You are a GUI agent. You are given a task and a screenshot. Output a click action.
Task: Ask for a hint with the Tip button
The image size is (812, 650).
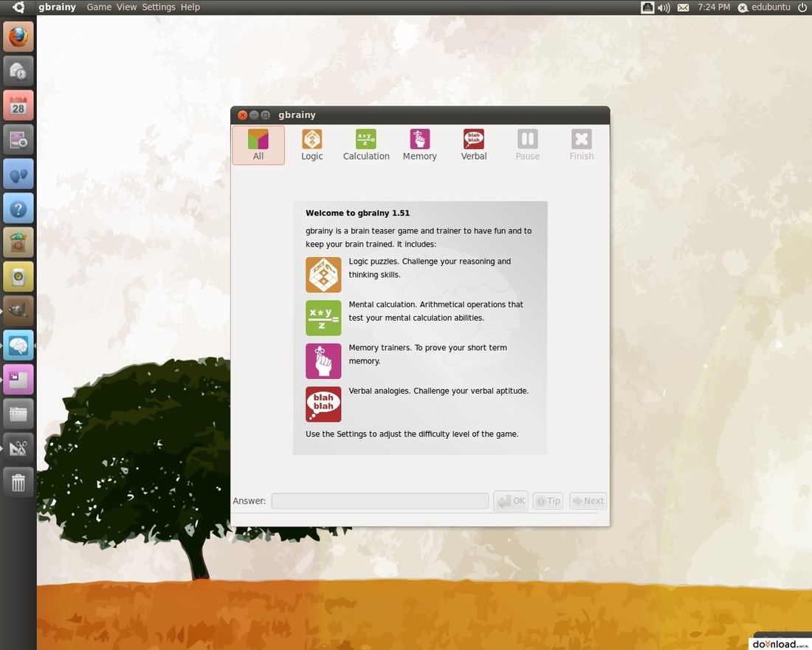click(x=548, y=501)
